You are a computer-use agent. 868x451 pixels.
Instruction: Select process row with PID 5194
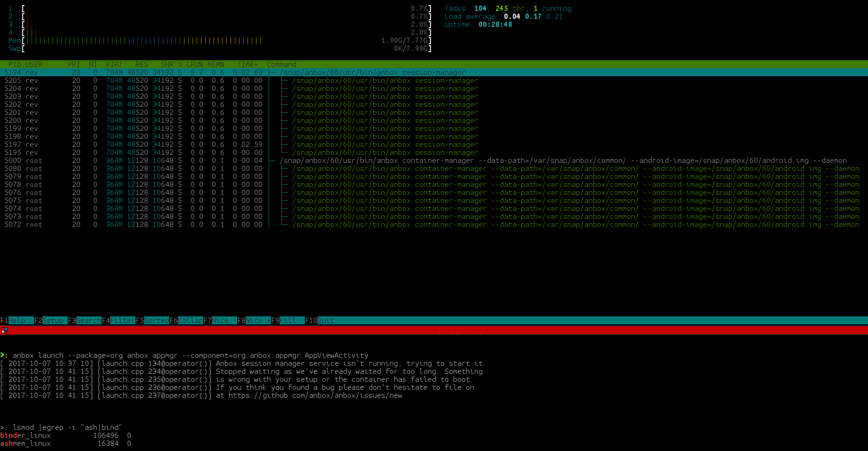click(434, 72)
